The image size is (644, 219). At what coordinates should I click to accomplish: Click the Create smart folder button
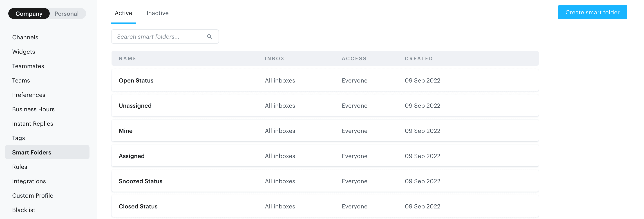pyautogui.click(x=592, y=12)
